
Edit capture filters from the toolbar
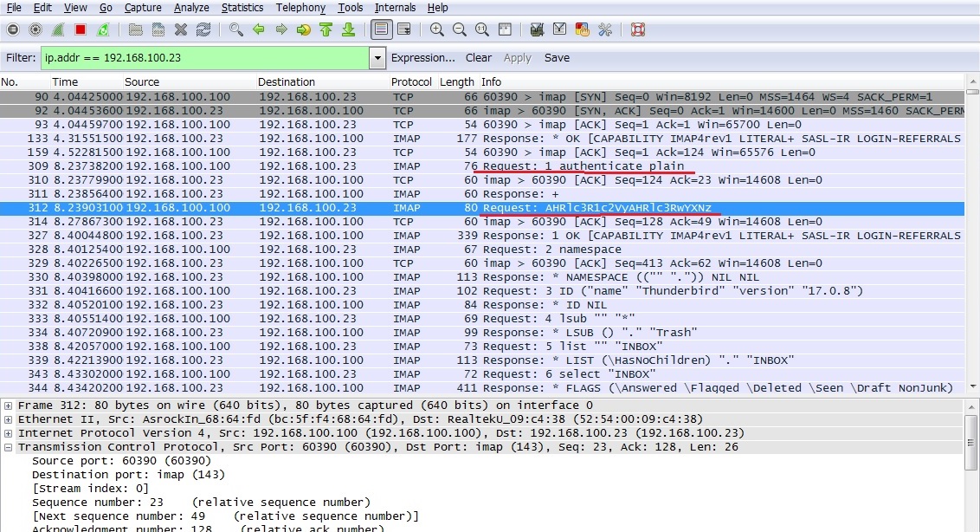537,29
